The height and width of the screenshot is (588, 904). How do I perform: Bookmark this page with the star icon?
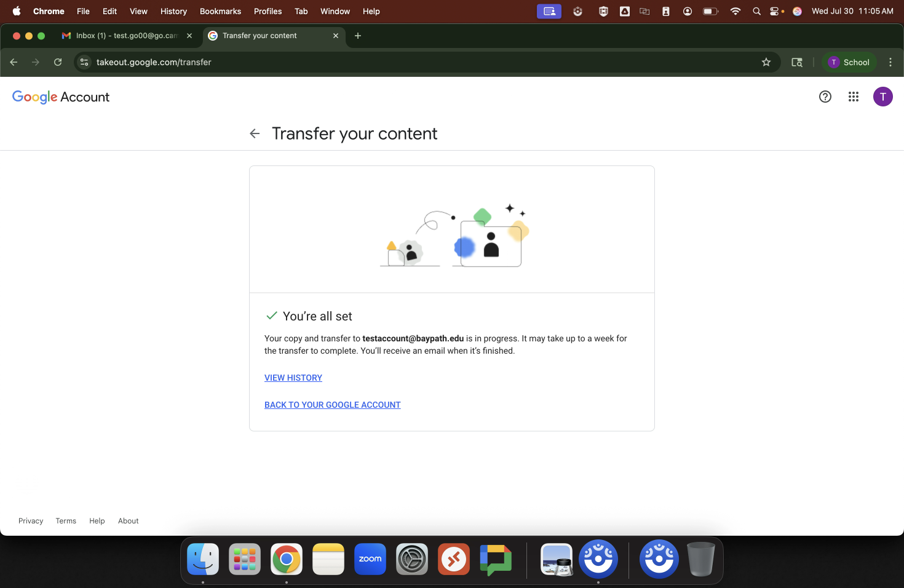[766, 62]
